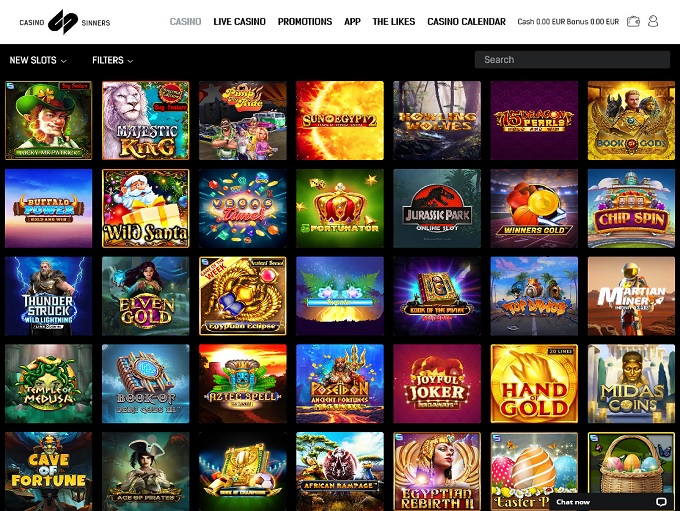Select the Hand of Gold slot
The height and width of the screenshot is (511, 680).
tap(534, 383)
